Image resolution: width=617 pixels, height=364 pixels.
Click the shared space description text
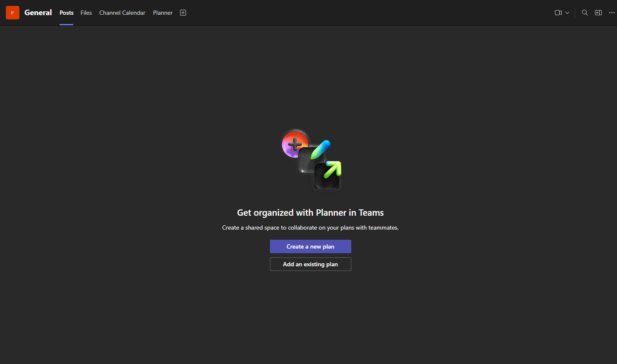[310, 227]
